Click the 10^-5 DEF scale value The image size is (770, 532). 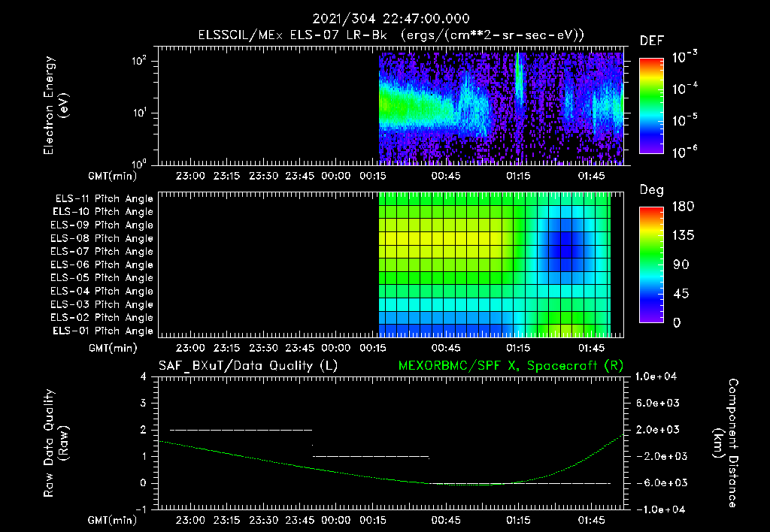(x=684, y=120)
